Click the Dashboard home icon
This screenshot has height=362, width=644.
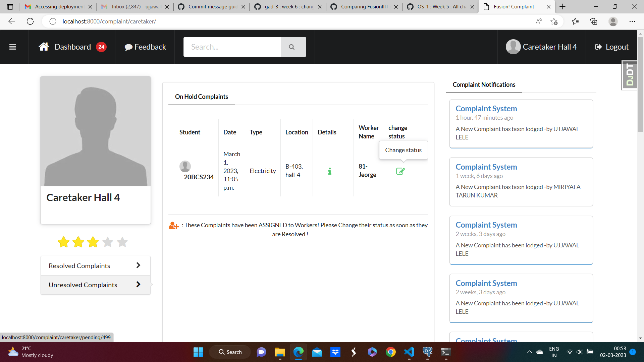point(44,47)
